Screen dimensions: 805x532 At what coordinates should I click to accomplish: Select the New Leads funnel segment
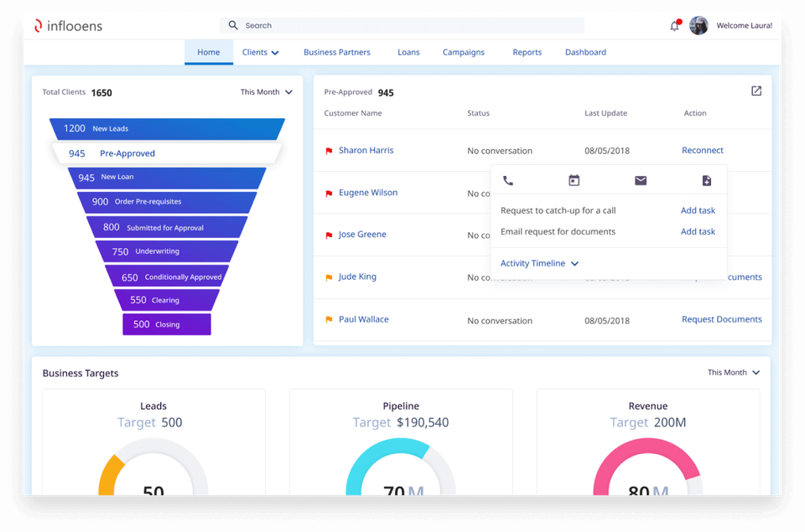[x=167, y=129]
